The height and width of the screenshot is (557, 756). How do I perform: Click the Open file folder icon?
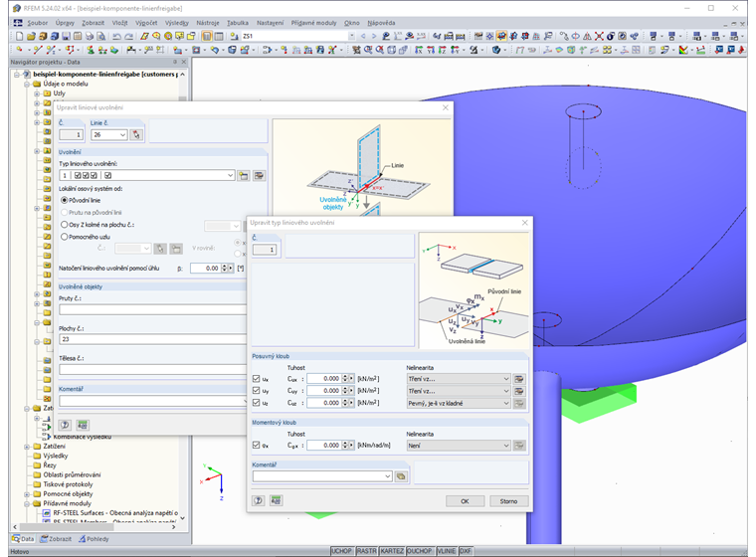pyautogui.click(x=31, y=36)
